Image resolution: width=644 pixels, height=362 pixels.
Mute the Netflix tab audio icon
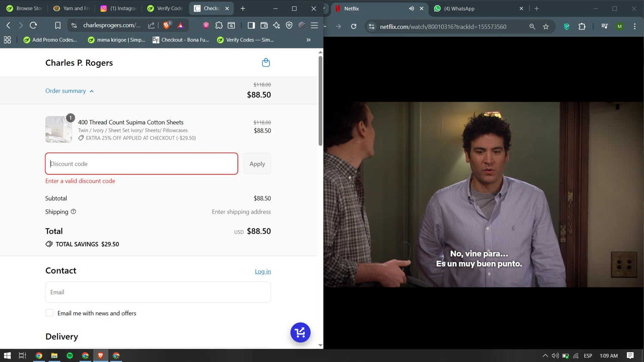tap(411, 9)
